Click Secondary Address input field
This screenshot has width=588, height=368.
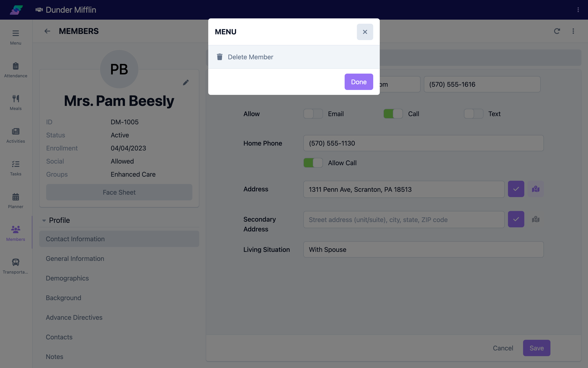pos(404,220)
